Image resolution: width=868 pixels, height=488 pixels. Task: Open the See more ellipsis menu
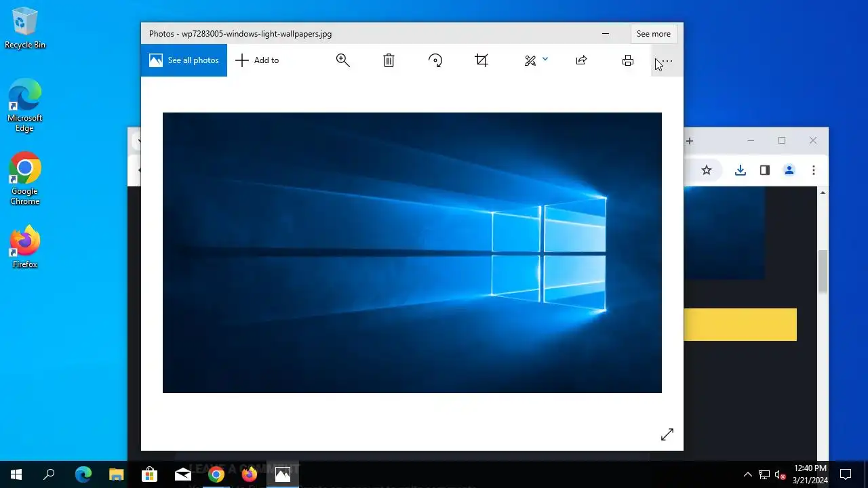click(667, 61)
